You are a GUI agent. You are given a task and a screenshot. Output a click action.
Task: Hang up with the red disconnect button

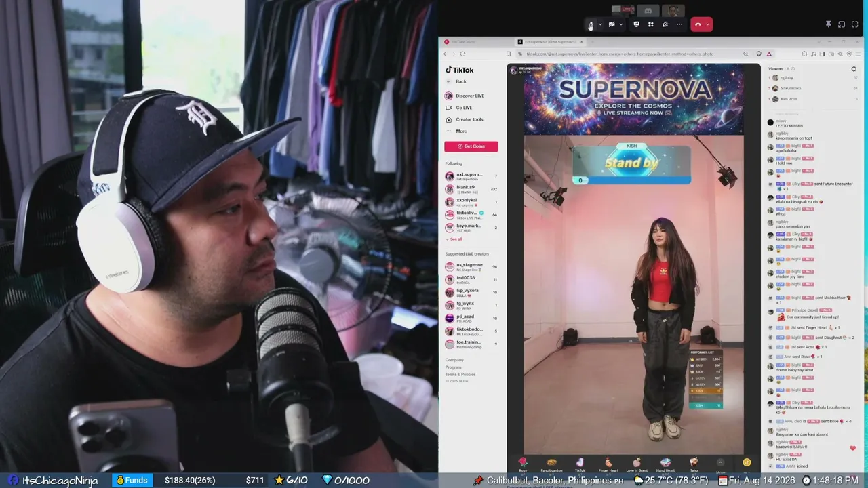coord(698,24)
